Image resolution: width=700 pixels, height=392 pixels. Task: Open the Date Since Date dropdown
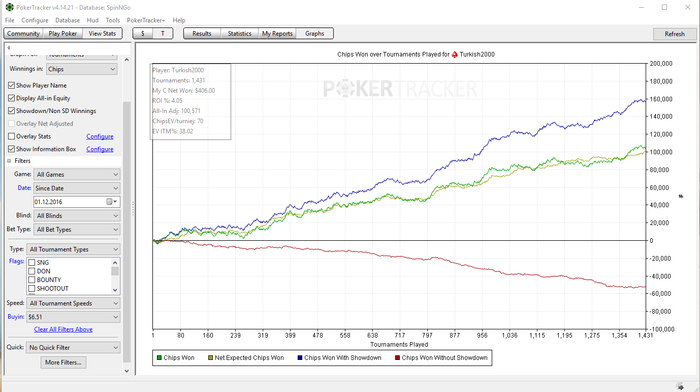click(x=77, y=188)
